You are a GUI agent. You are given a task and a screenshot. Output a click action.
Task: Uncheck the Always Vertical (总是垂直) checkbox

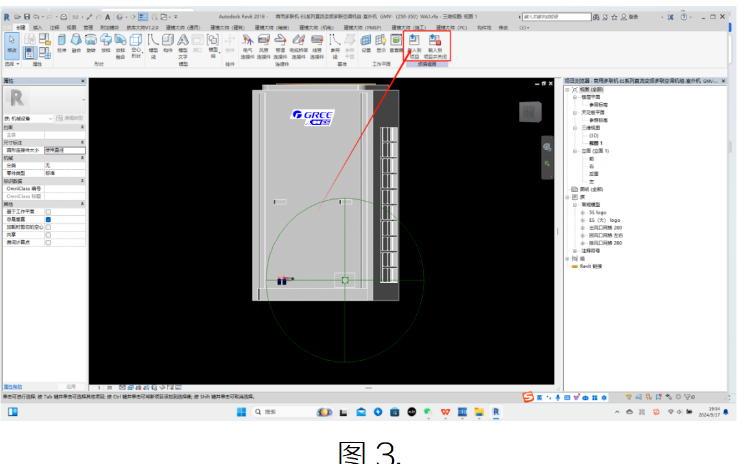48,219
